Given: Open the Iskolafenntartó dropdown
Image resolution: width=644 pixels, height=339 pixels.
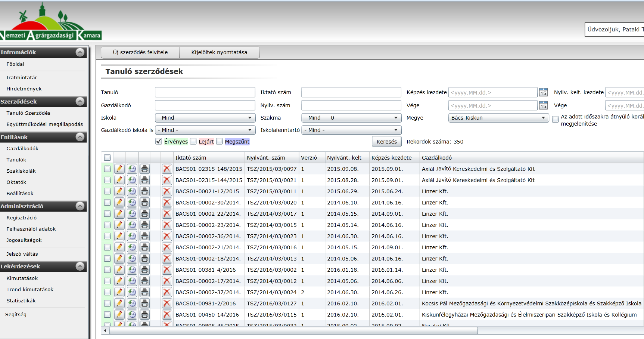Looking at the screenshot, I should point(351,130).
